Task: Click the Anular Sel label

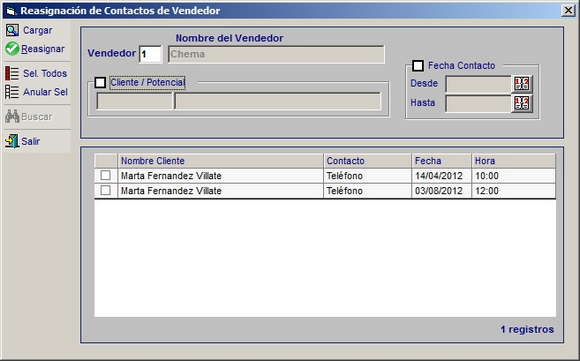Action: 45,92
